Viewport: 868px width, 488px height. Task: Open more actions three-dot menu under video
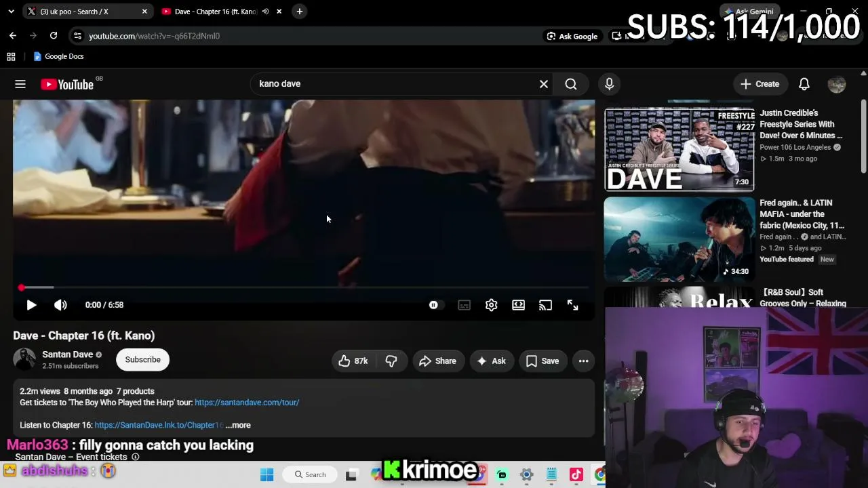583,361
